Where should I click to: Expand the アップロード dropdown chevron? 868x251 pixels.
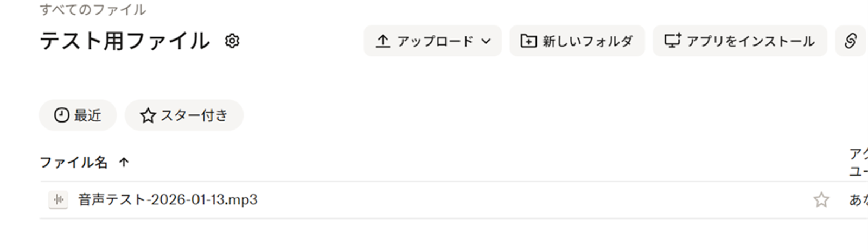486,41
